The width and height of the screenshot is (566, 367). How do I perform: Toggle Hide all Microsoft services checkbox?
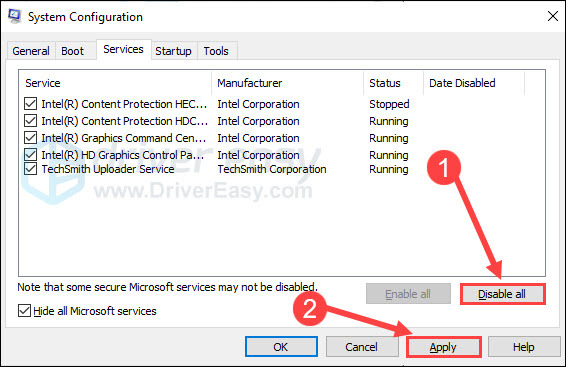coord(24,311)
